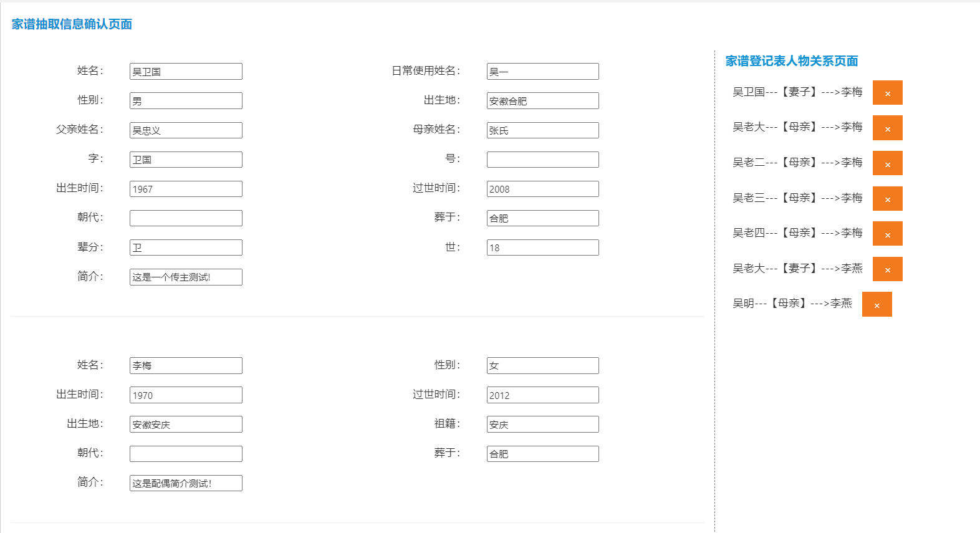980x533 pixels.
Task: Edit the 出生地 field with 安徽合肥
Action: [542, 100]
